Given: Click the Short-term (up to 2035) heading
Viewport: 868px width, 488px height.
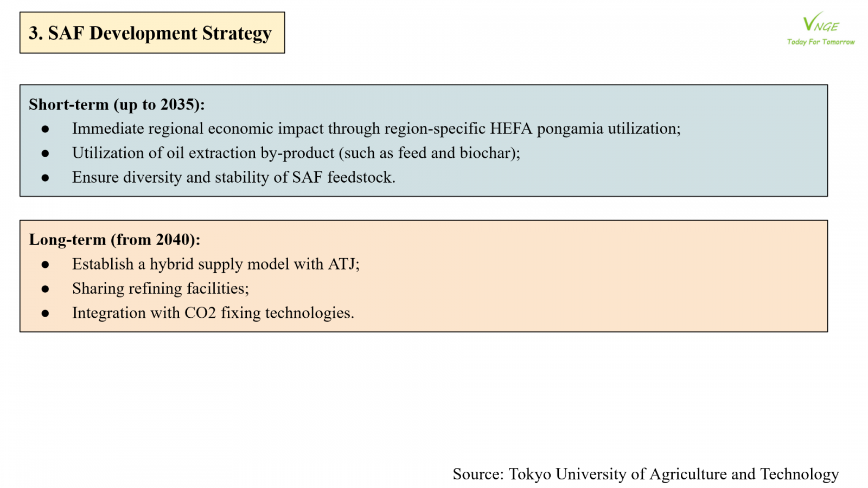Looking at the screenshot, I should (x=117, y=104).
